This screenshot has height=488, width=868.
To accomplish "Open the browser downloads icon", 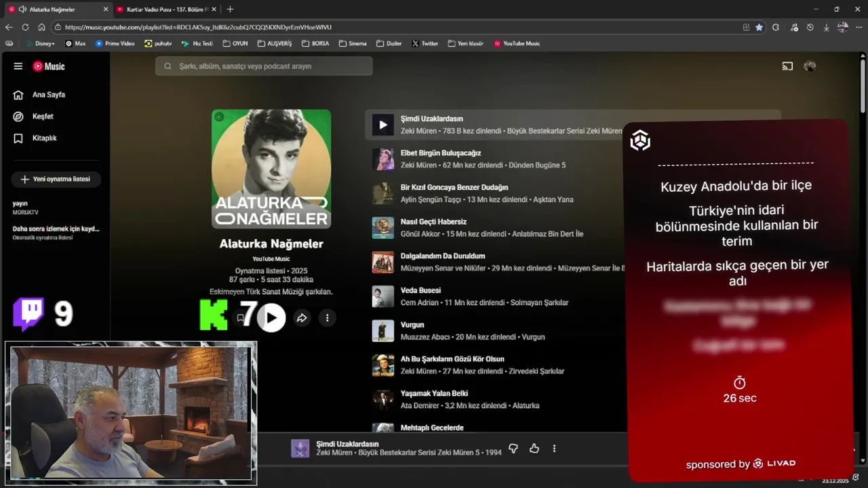I will pos(826,27).
